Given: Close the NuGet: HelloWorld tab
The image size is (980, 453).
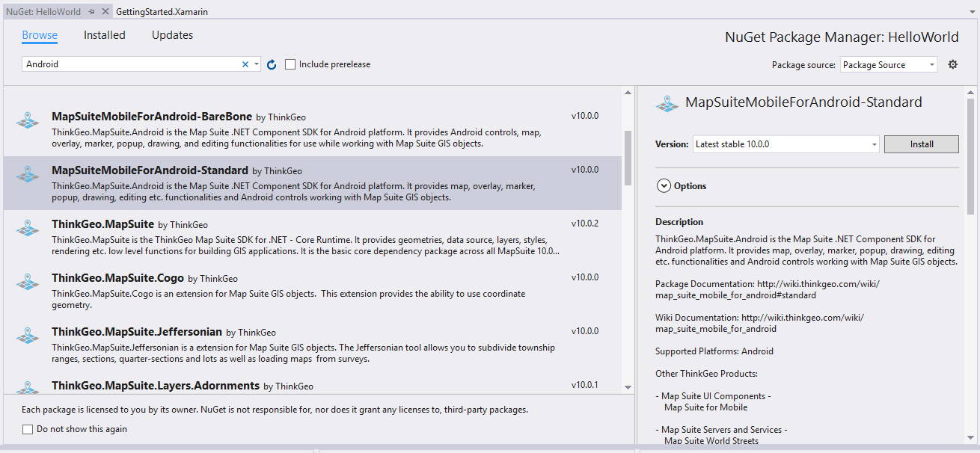Looking at the screenshot, I should [105, 12].
